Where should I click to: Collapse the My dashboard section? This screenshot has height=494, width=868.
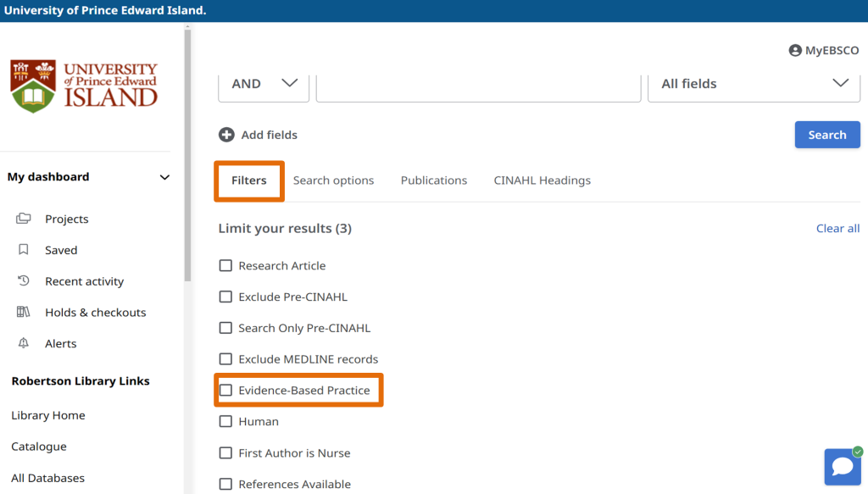coord(164,177)
